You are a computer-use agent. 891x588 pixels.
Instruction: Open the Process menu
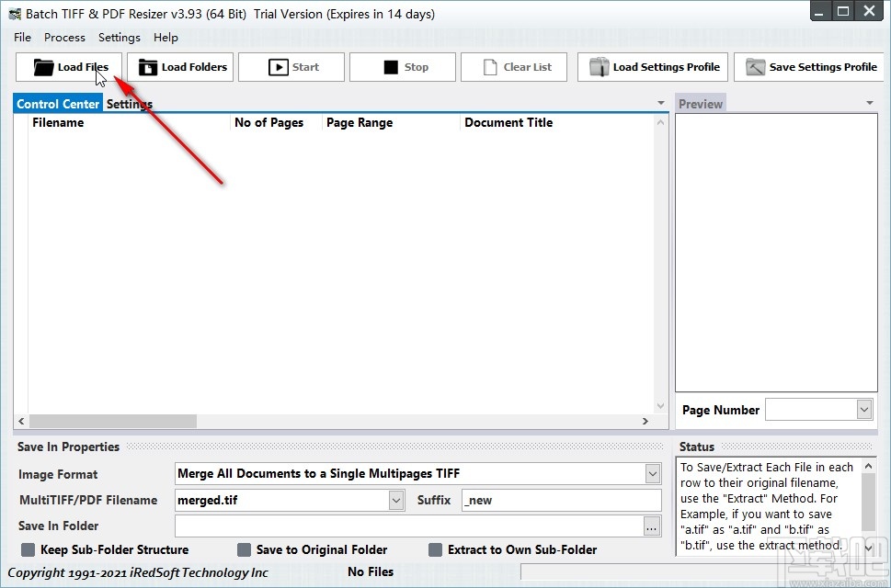point(64,38)
